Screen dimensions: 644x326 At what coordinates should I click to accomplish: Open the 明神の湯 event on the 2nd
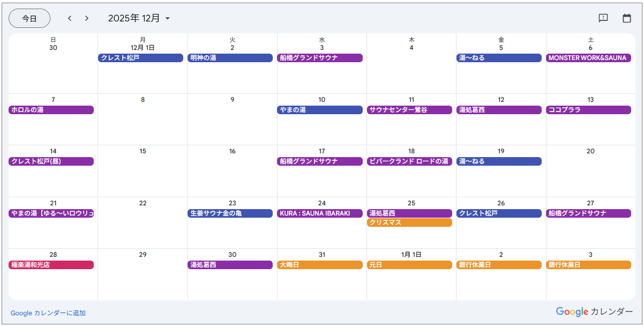230,58
